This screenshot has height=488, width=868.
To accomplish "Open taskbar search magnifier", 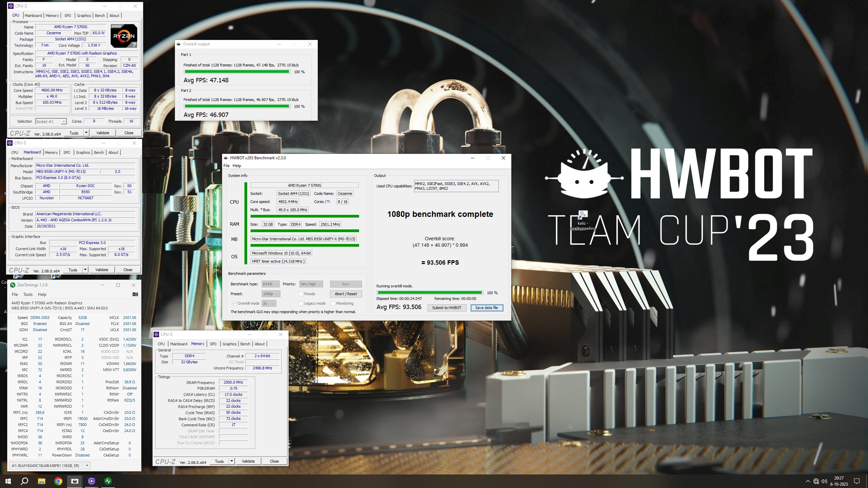I will pyautogui.click(x=25, y=481).
